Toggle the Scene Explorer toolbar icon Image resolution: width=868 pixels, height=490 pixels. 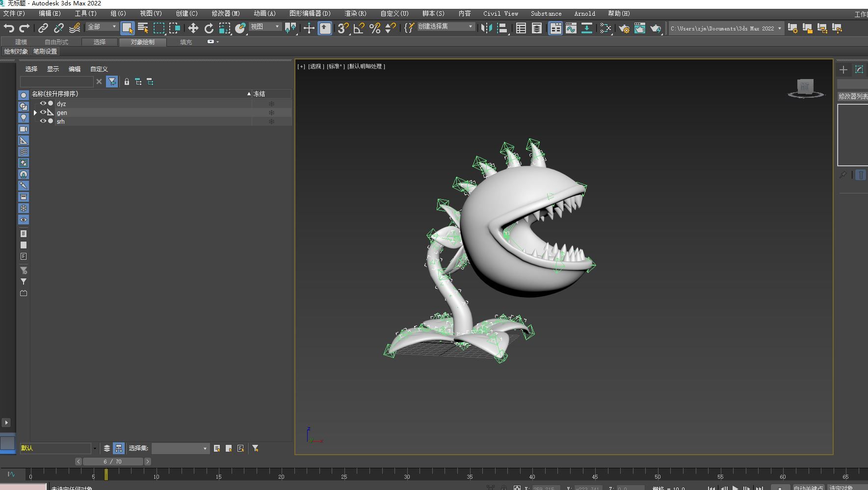521,28
